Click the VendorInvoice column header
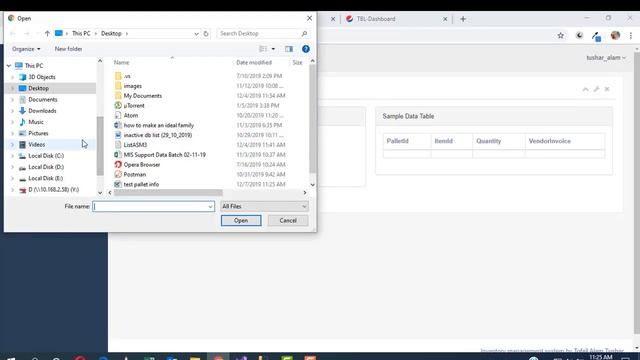Image resolution: width=640 pixels, height=360 pixels. [565, 141]
